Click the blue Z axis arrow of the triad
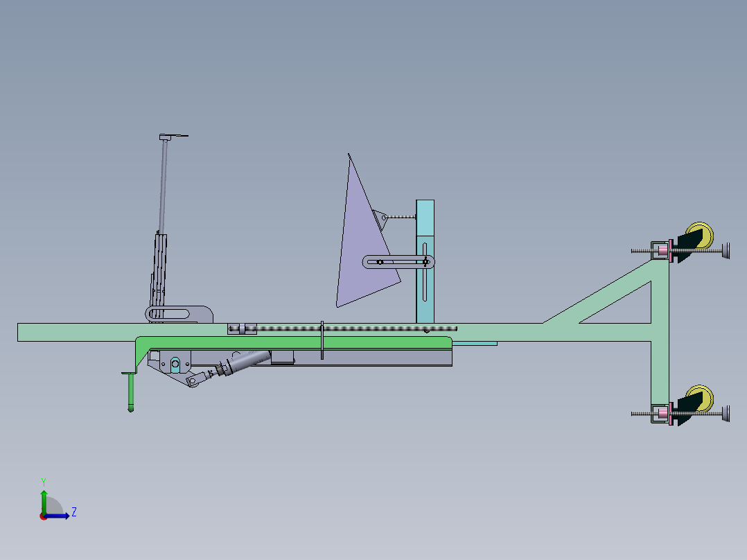 coord(58,516)
